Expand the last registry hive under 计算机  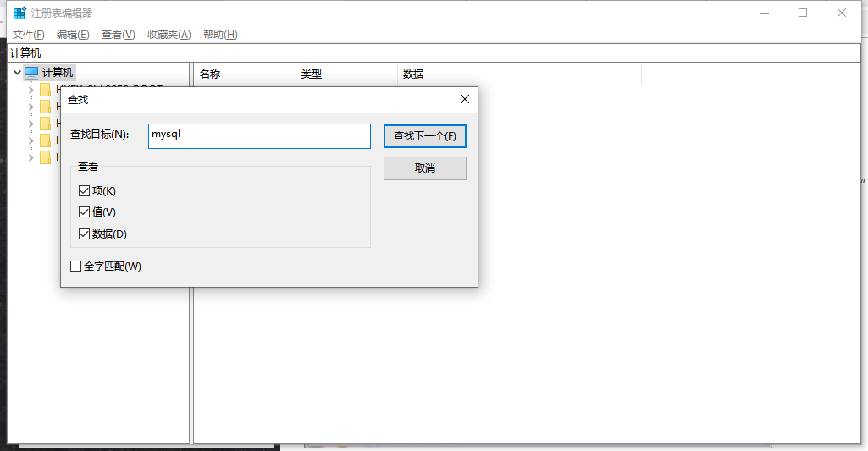(31, 157)
